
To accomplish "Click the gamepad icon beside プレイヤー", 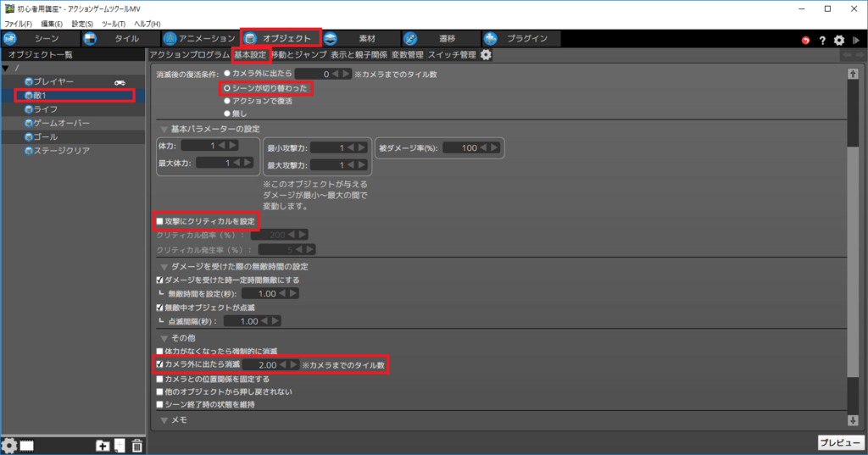I will coord(120,82).
